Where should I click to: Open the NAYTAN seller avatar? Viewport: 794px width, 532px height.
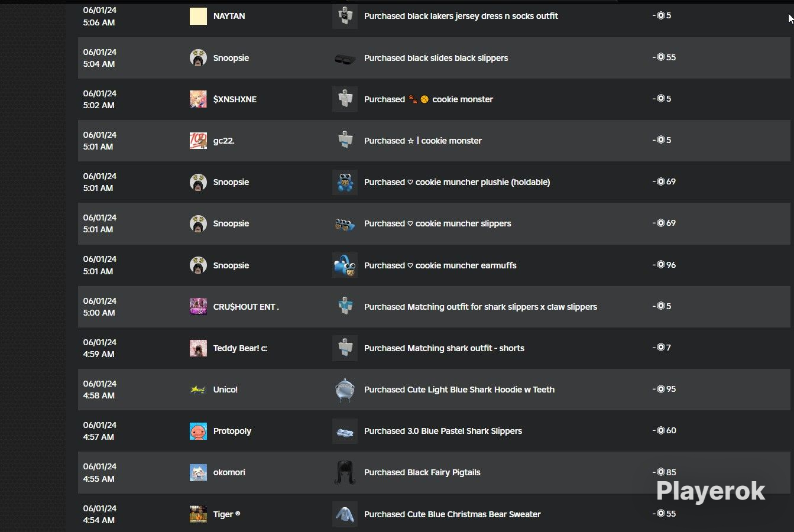(198, 16)
